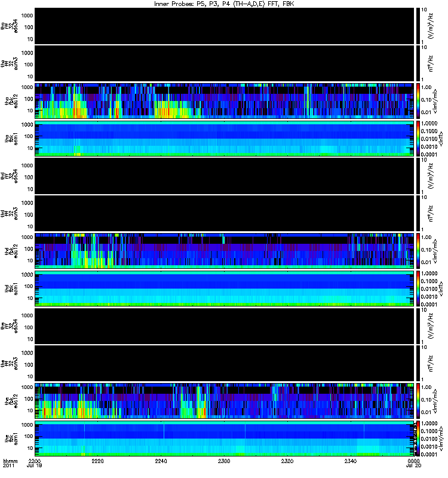Screen dimensions: 448x478
Task: Click the 0.0001 color scale value beside thd fbk scm1
Action: click(x=429, y=304)
